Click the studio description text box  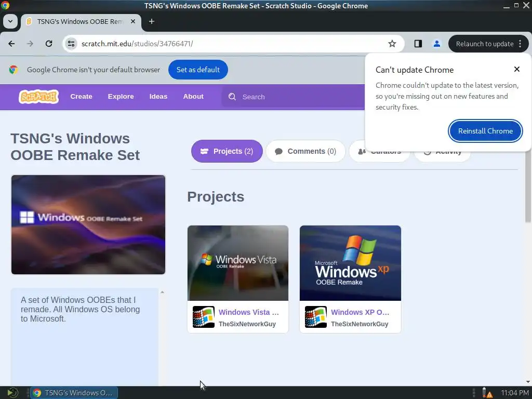pyautogui.click(x=85, y=337)
